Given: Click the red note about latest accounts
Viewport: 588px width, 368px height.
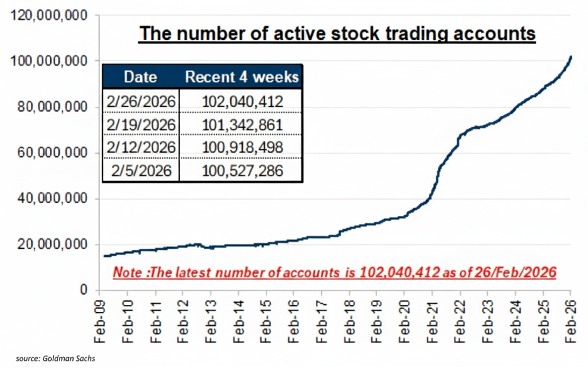Looking at the screenshot, I should 334,272.
